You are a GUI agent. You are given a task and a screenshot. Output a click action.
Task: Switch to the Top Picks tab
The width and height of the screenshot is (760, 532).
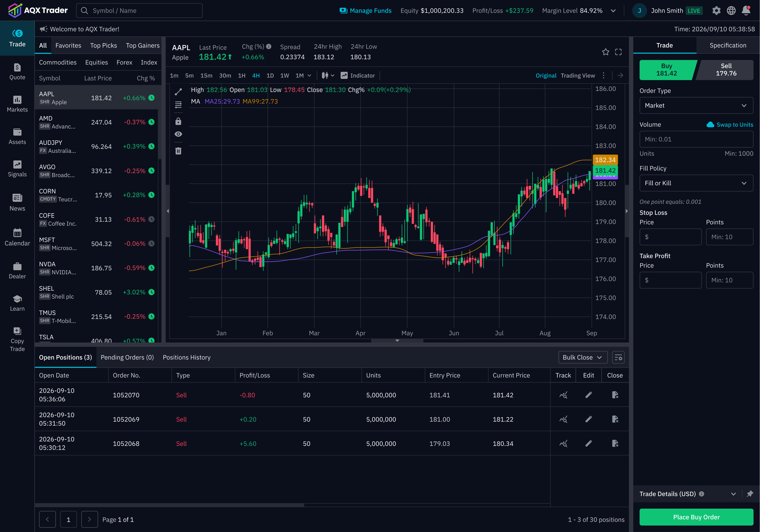pos(104,45)
